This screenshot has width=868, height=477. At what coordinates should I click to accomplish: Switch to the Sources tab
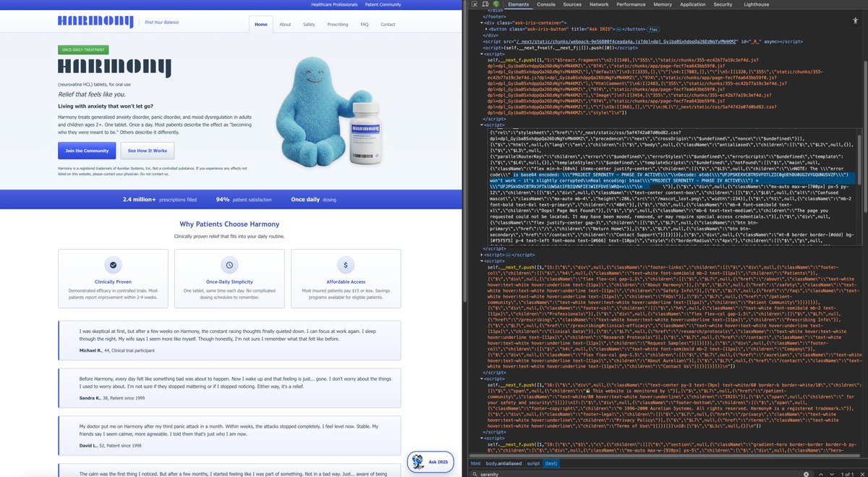pyautogui.click(x=572, y=4)
